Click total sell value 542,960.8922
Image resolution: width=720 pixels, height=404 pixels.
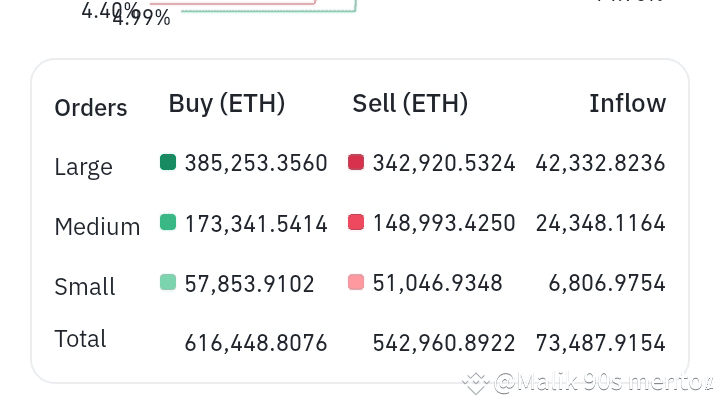444,343
